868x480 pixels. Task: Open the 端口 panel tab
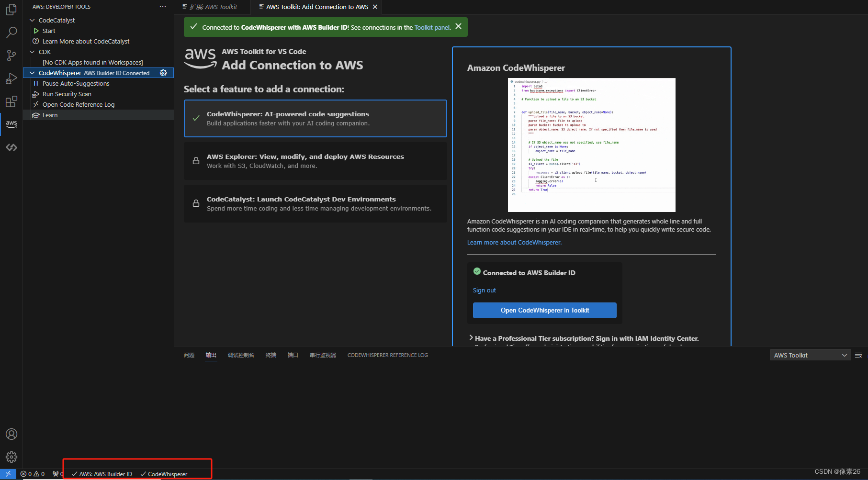tap(293, 355)
